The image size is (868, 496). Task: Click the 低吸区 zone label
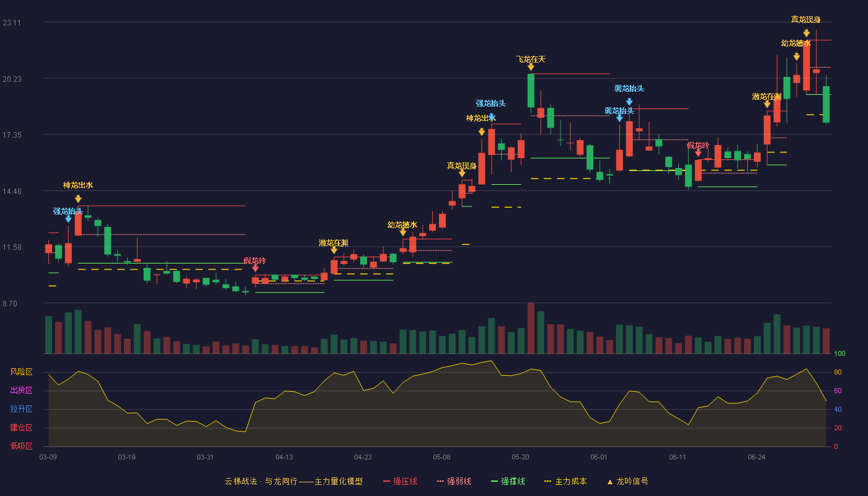pos(21,446)
